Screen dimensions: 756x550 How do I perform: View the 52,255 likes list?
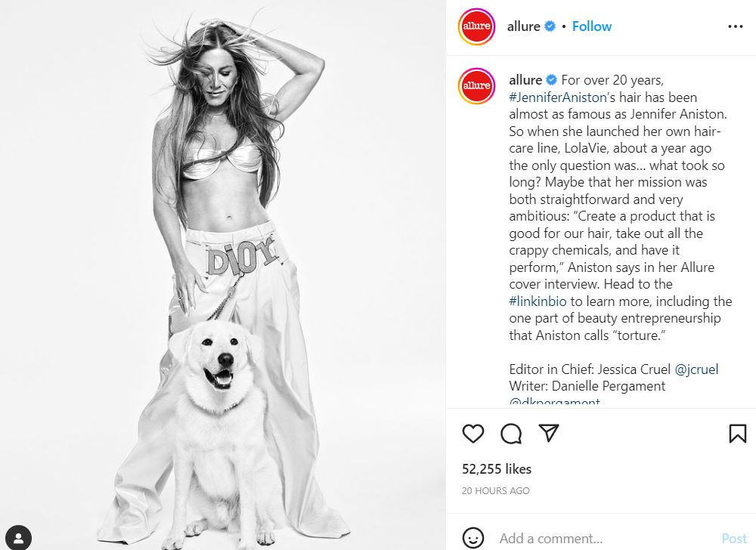point(497,469)
